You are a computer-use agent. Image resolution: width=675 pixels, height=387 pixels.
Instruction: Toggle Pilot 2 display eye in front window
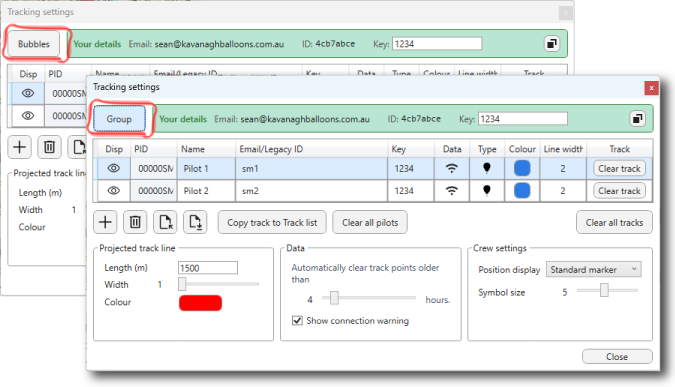tap(114, 190)
